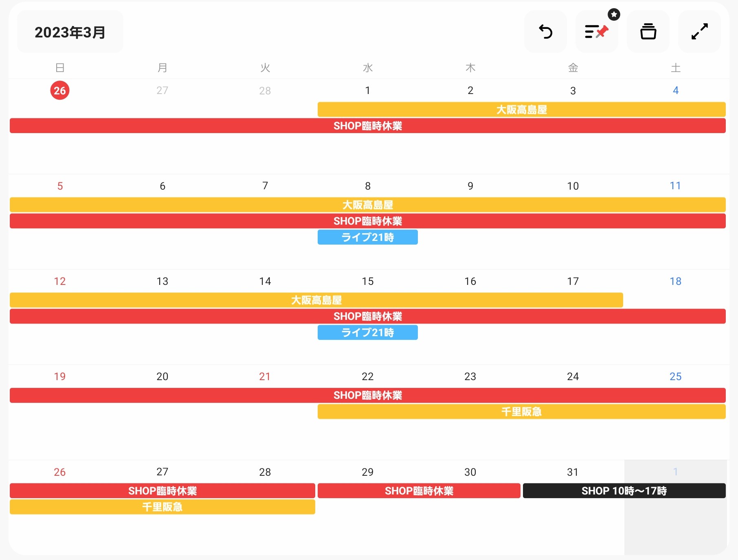Open 大阪高島屋 event in the March 1–4 week

[x=521, y=109]
